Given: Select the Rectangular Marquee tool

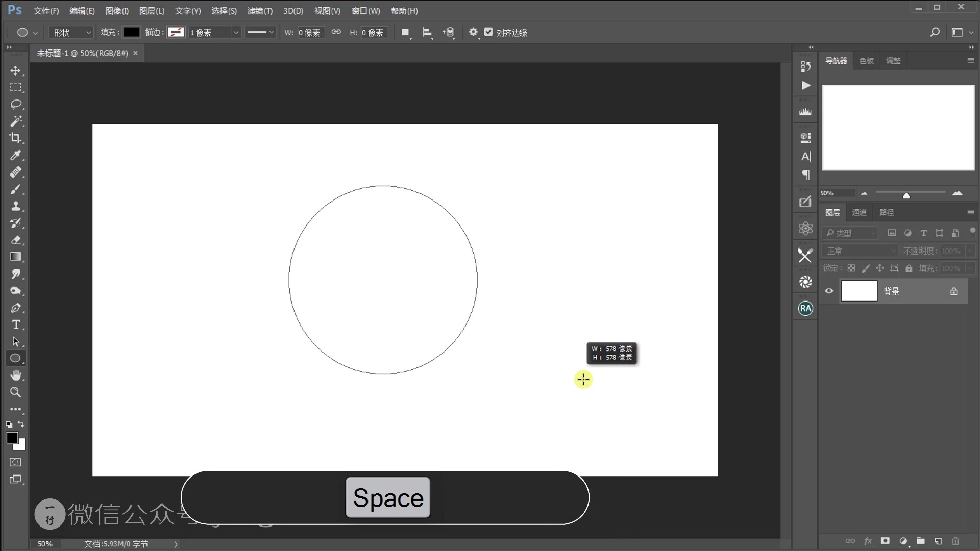Looking at the screenshot, I should tap(15, 87).
